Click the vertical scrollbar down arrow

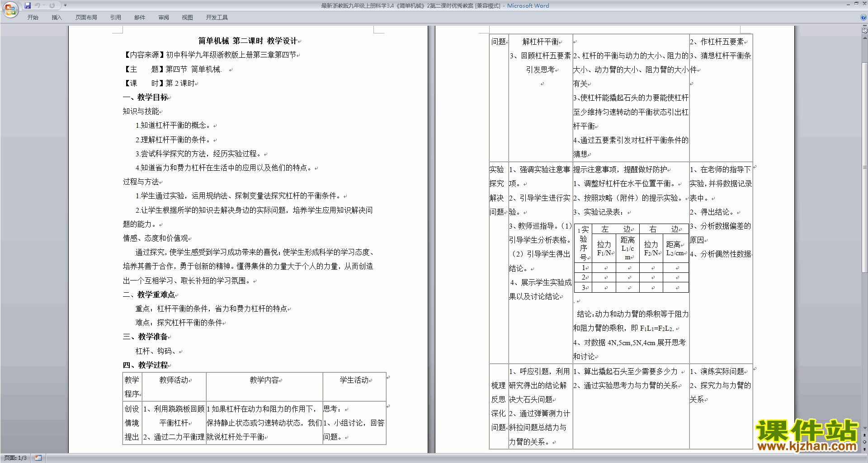coord(865,428)
